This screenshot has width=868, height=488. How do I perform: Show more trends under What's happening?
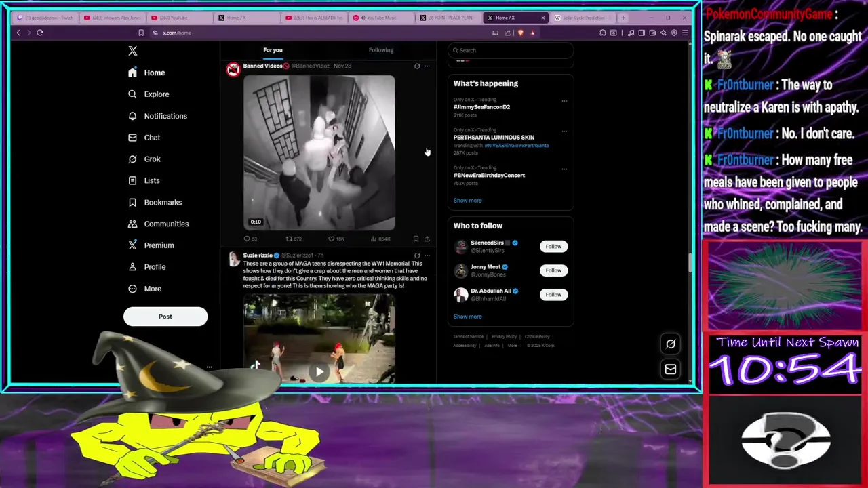[467, 201]
